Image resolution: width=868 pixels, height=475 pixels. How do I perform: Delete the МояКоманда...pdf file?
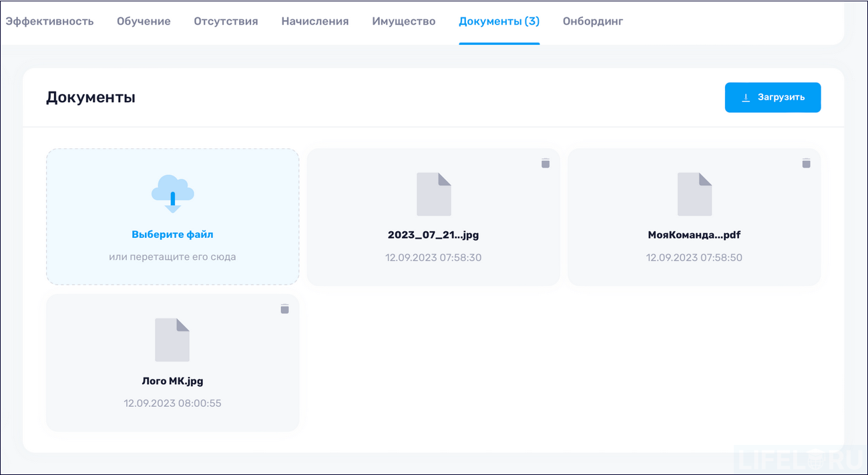click(x=806, y=162)
